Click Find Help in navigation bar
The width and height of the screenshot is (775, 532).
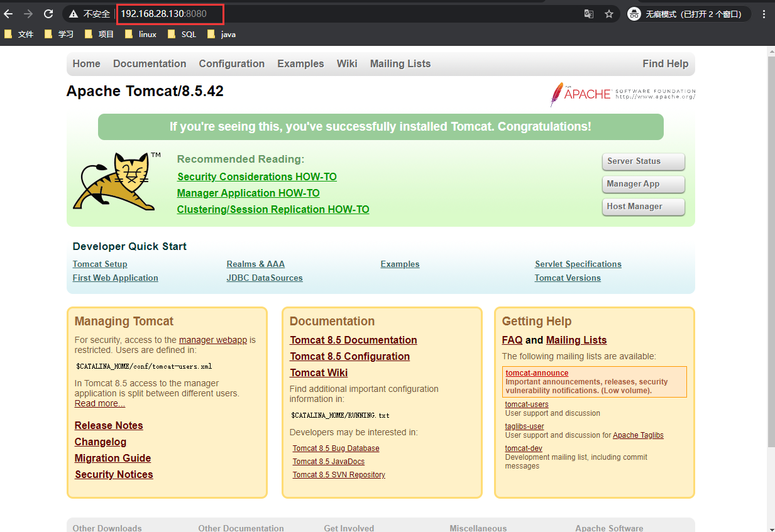click(x=665, y=64)
